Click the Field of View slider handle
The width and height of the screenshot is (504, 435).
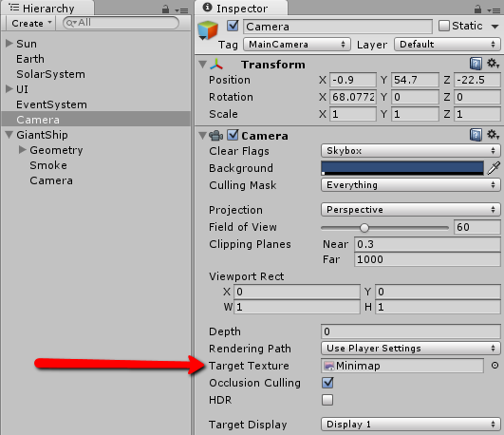364,228
